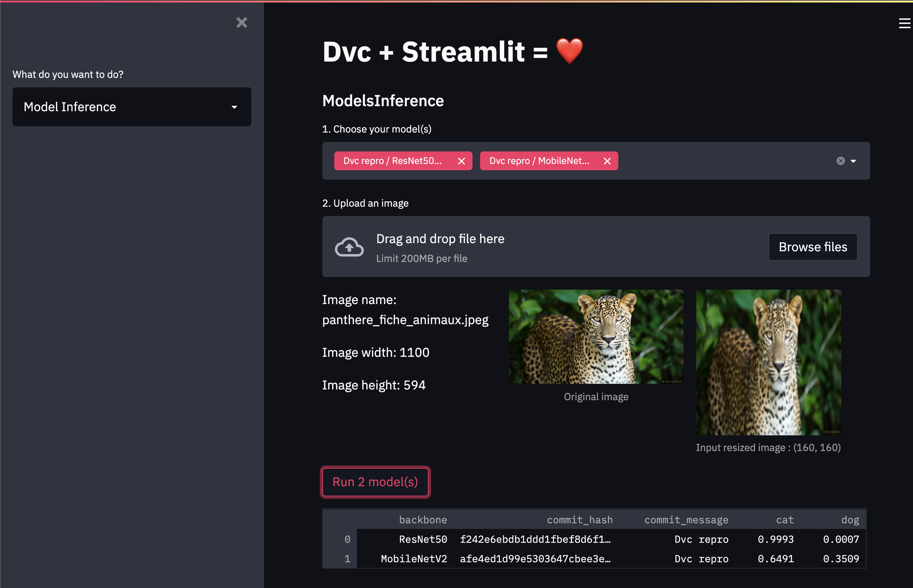Viewport: 913px width, 588px height.
Task: Click Browse files button
Action: [x=812, y=247]
